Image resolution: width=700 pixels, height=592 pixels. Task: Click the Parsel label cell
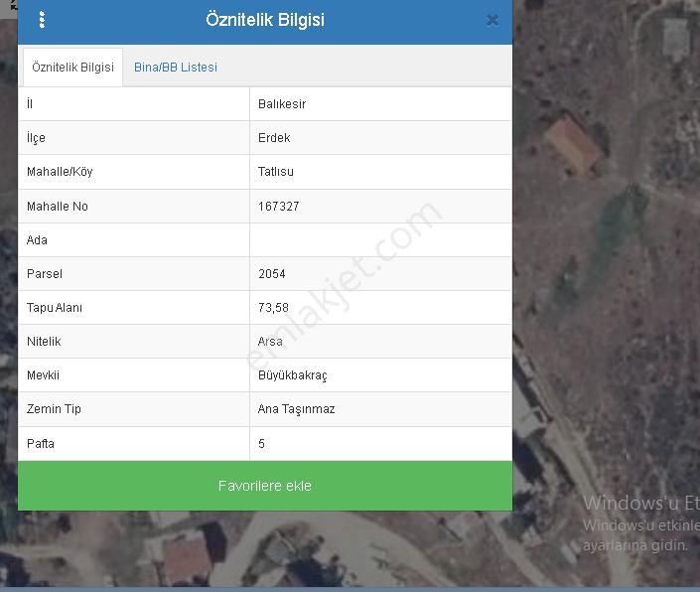point(134,274)
